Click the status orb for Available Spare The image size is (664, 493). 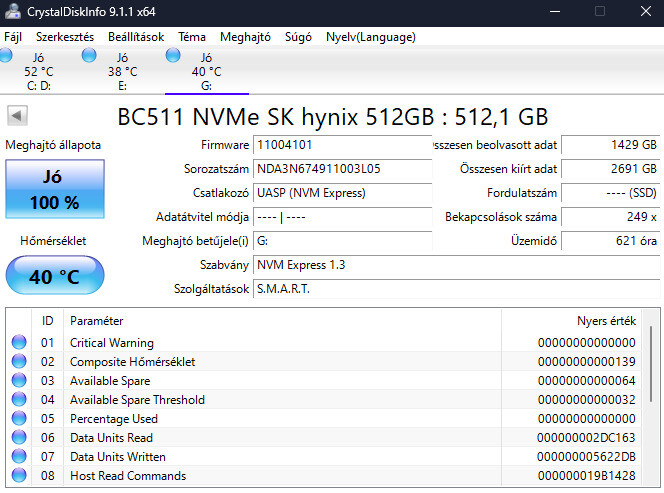tap(18, 381)
